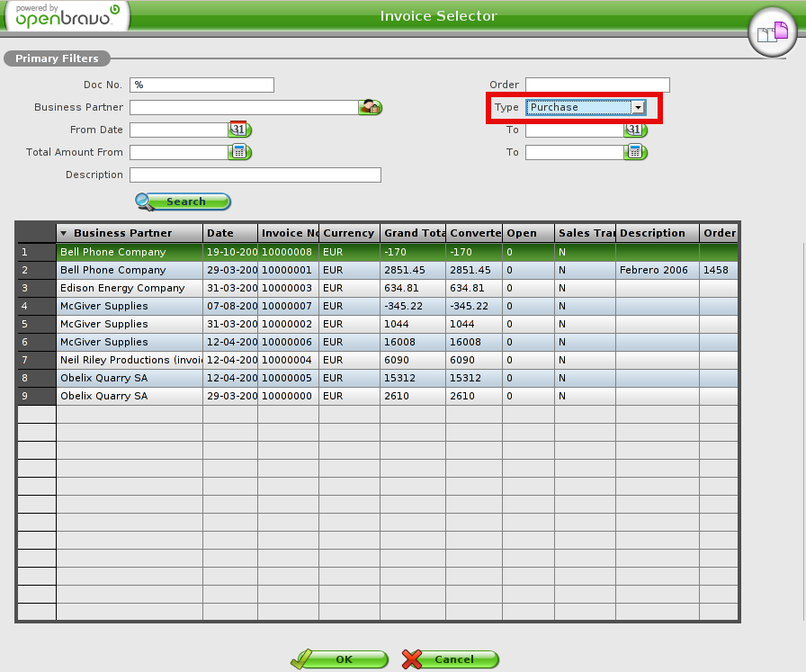Click the Cancel red X icon
This screenshot has height=672, width=806.
point(412,659)
